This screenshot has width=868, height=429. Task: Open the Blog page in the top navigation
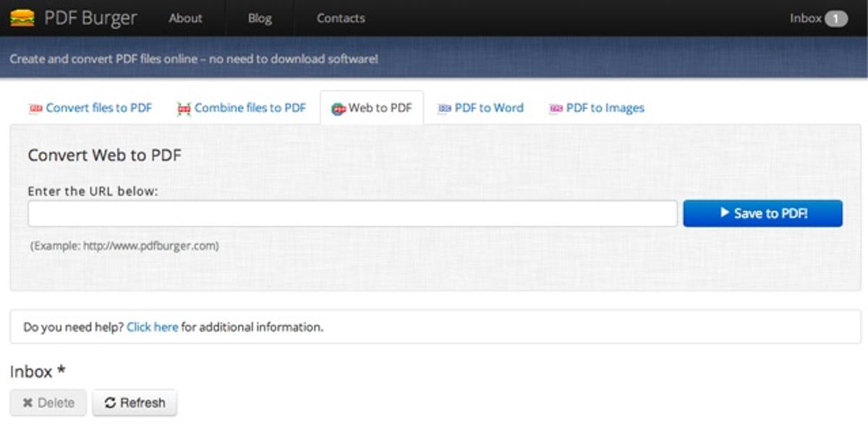[260, 18]
